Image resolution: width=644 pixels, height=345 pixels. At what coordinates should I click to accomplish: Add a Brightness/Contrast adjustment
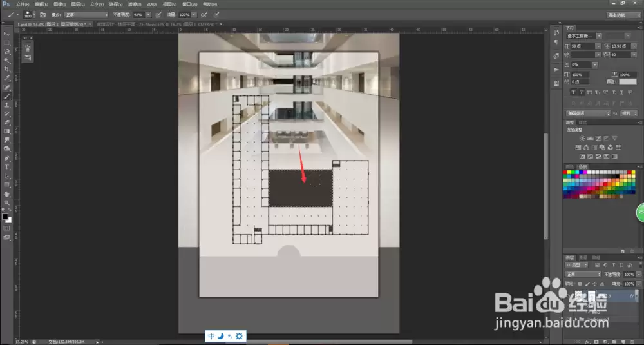pyautogui.click(x=582, y=139)
